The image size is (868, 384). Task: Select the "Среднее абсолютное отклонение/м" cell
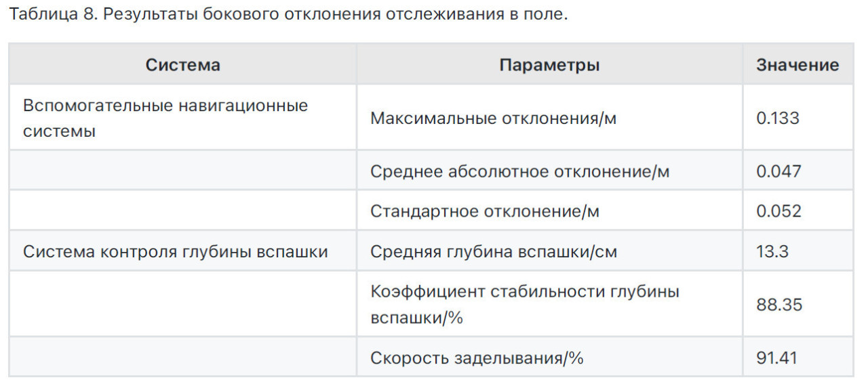519,171
